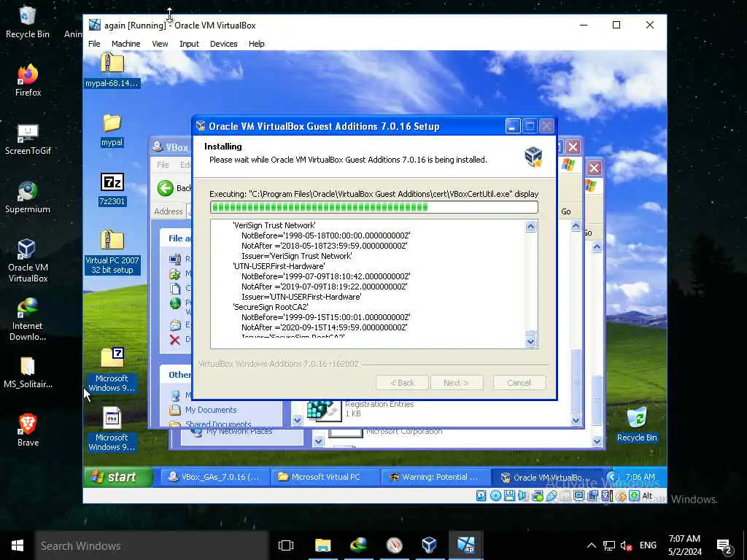Image resolution: width=747 pixels, height=560 pixels.
Task: Open the pinned VirtualBox cube on host taskbar
Action: (x=429, y=545)
